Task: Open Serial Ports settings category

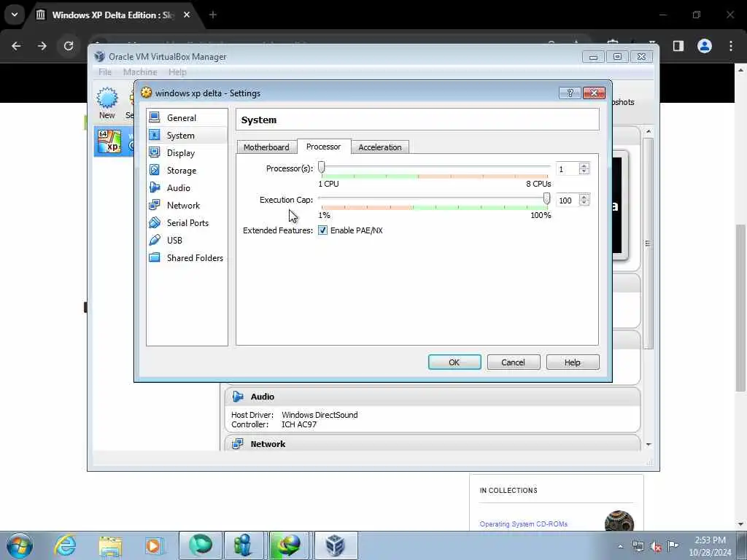Action: [x=187, y=223]
